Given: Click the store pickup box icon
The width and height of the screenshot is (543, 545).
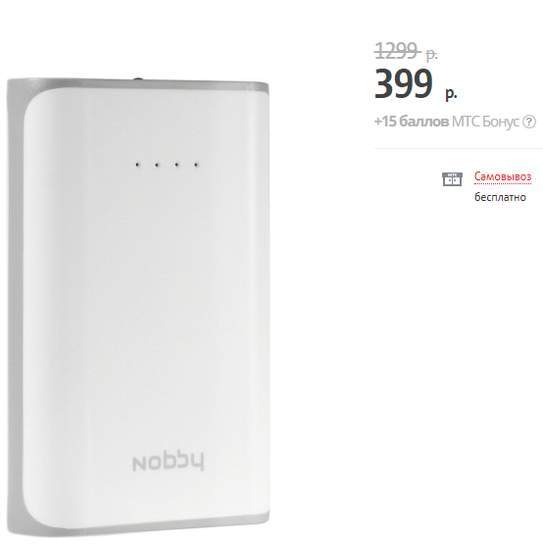Looking at the screenshot, I should coord(452,179).
